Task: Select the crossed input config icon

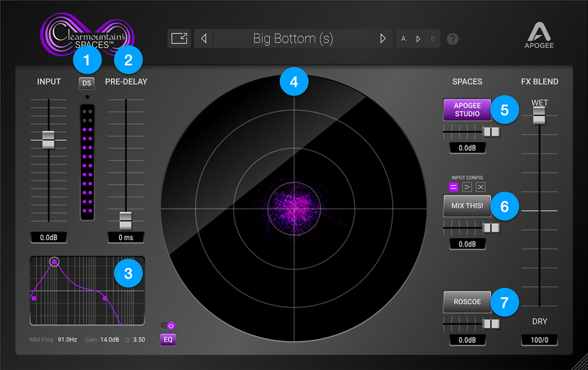Action: click(479, 188)
